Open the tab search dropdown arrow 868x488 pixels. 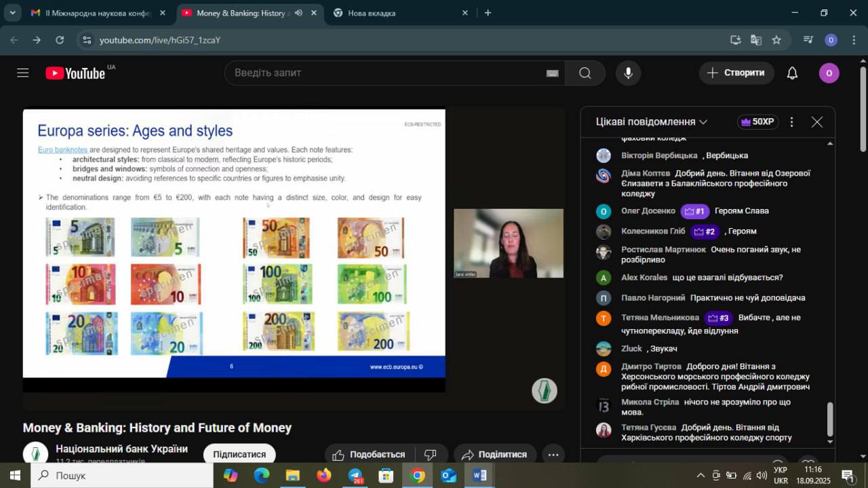pos(12,13)
